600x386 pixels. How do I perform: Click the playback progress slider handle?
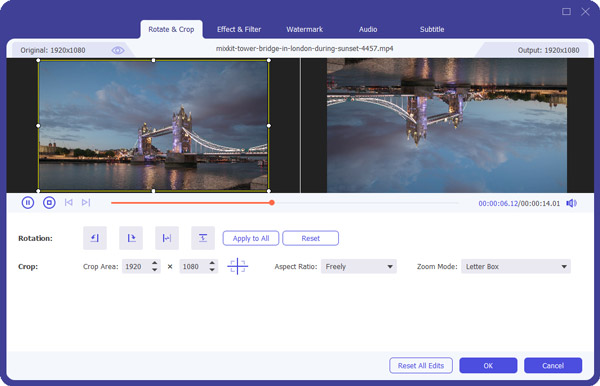[x=272, y=202]
